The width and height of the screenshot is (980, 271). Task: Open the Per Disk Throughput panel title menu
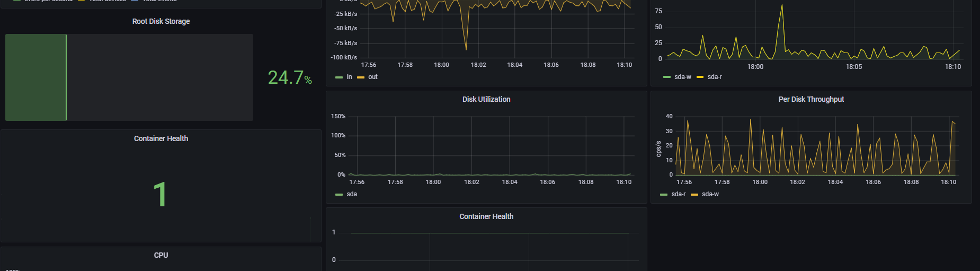811,99
